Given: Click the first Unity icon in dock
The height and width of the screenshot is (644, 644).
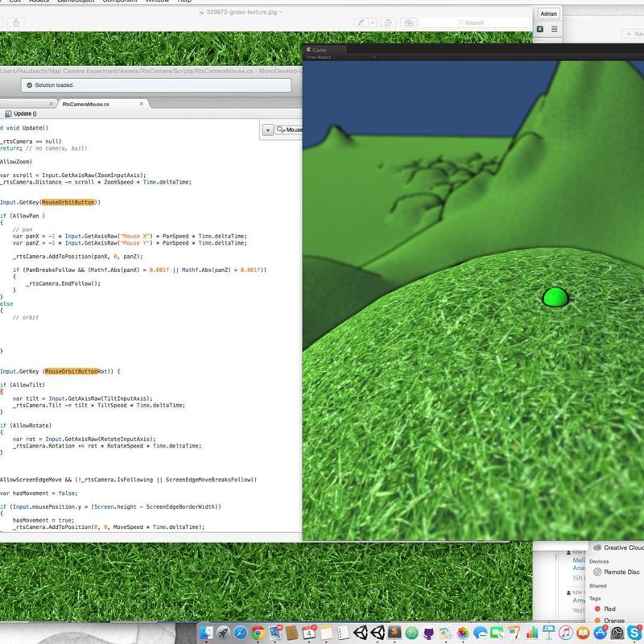Looking at the screenshot, I should tap(361, 634).
